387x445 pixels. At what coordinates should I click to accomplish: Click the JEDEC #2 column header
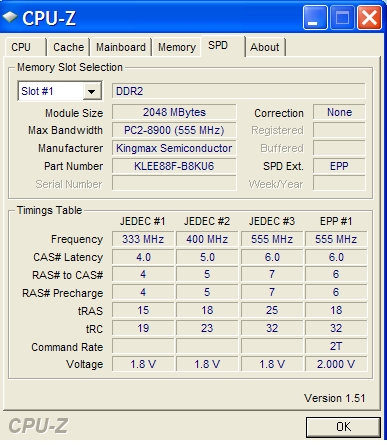pyautogui.click(x=207, y=221)
